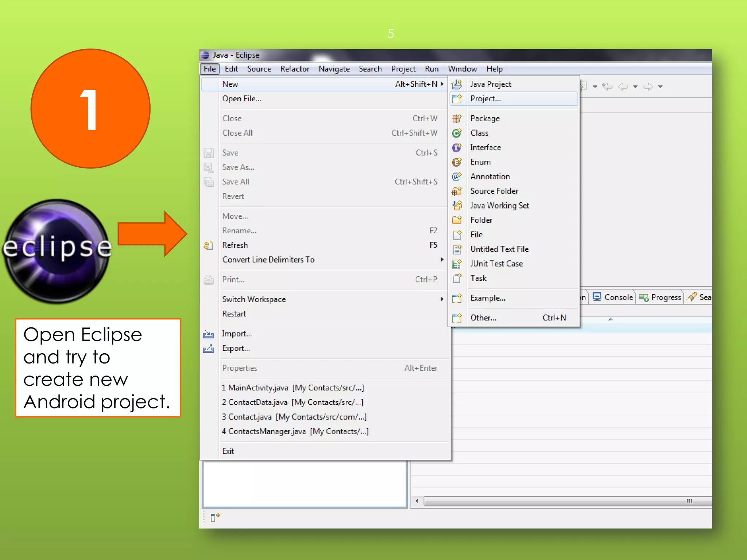Click the Package icon in submenu
The image size is (747, 560).
click(x=457, y=118)
